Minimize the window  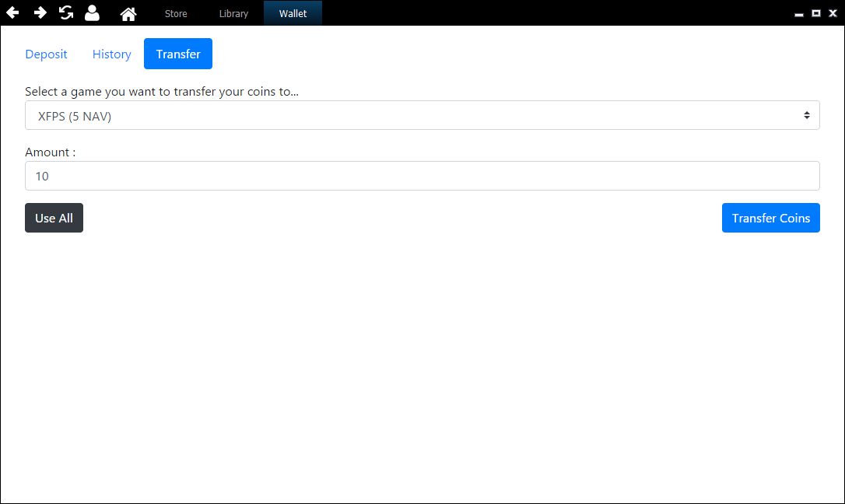[x=799, y=13]
